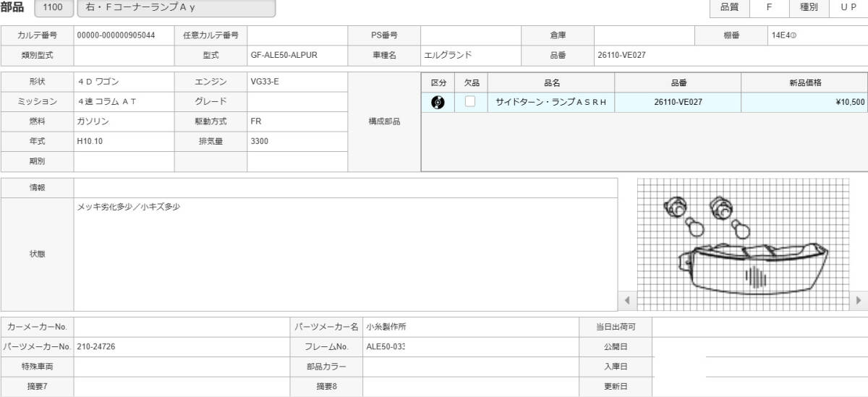
Task: Click the 区分 column header
Action: click(438, 83)
